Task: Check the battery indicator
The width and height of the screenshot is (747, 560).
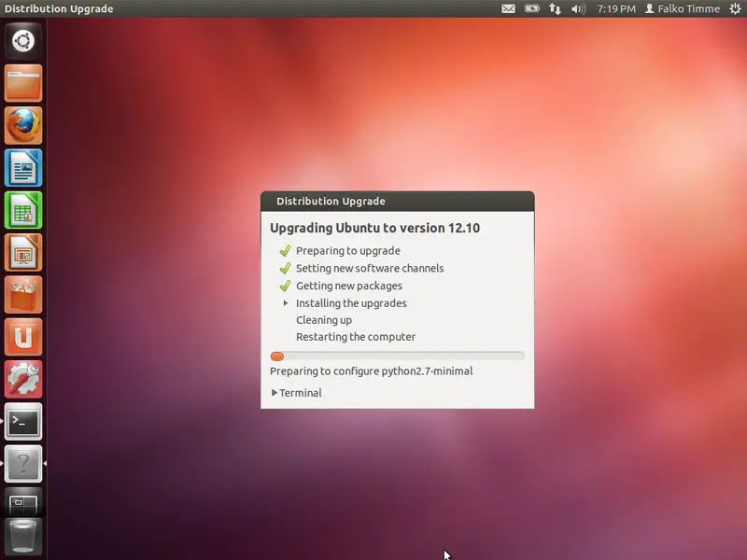Action: (531, 8)
